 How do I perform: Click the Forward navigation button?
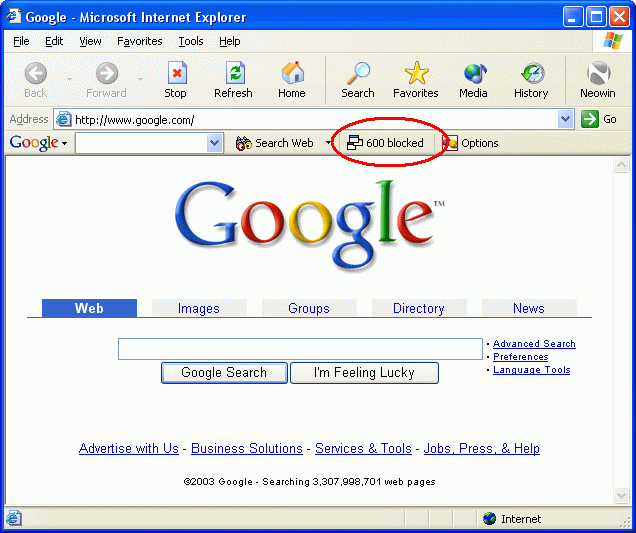coord(106,80)
